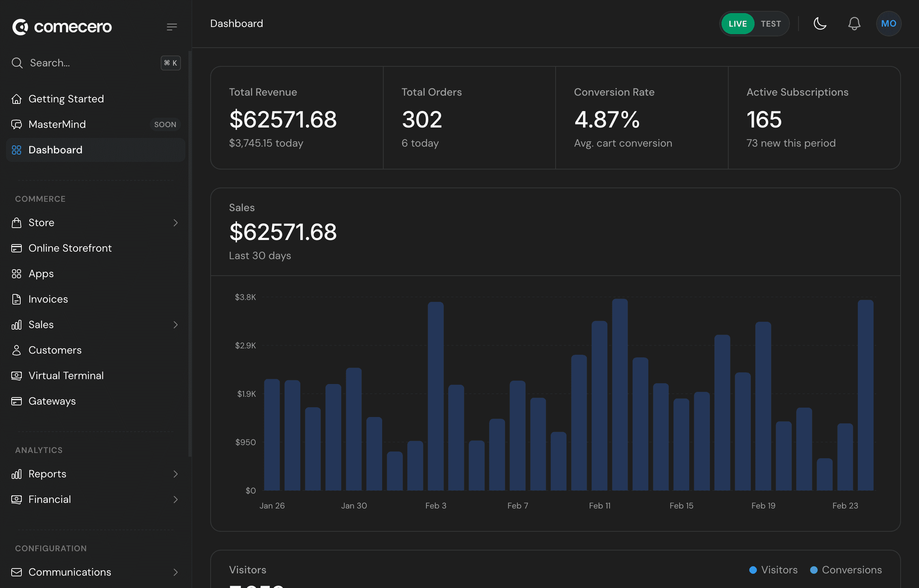The image size is (919, 588).
Task: Open the Online Storefront link
Action: click(x=70, y=248)
